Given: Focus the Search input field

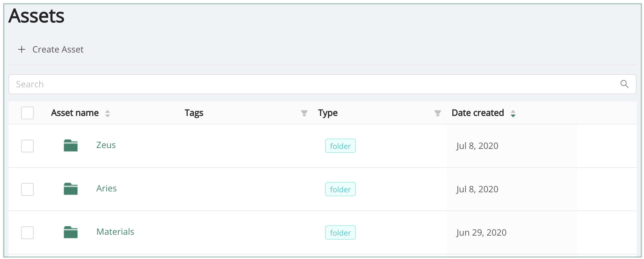Looking at the screenshot, I should point(314,84).
